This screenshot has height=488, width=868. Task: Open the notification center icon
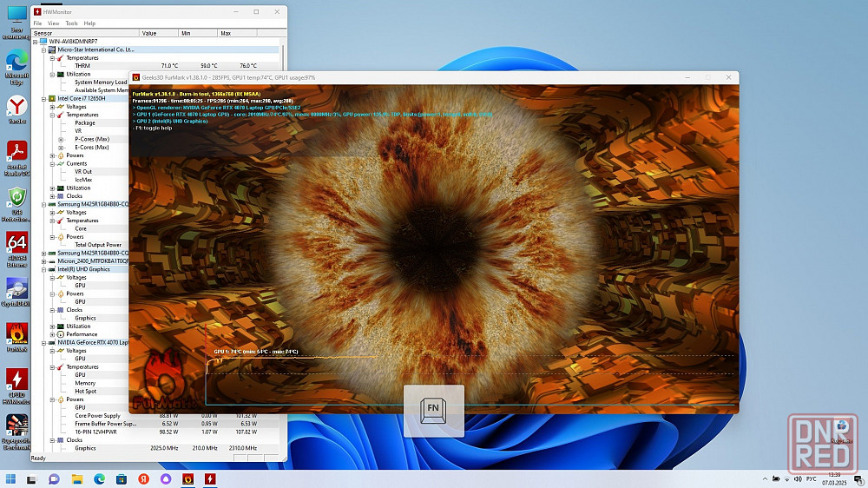click(858, 479)
